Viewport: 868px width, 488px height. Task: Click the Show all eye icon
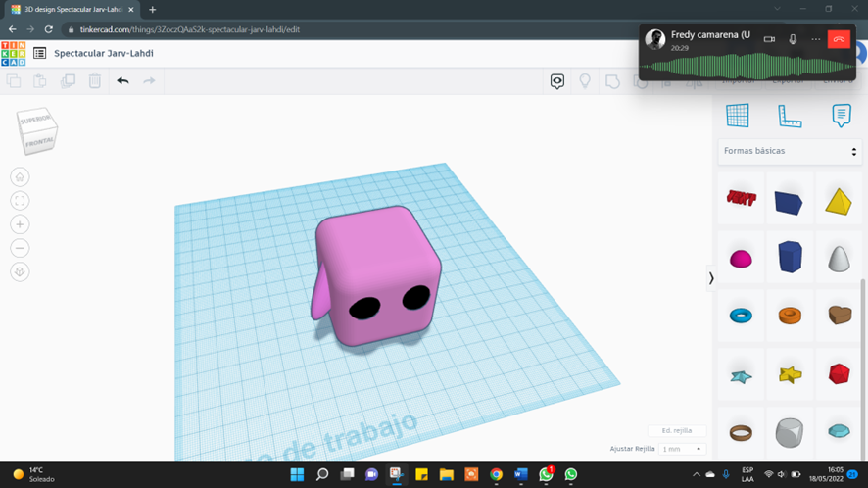pos(556,81)
